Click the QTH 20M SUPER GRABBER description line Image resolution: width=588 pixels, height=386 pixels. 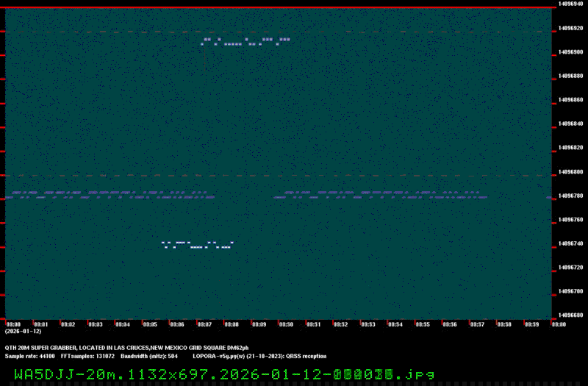coord(126,348)
